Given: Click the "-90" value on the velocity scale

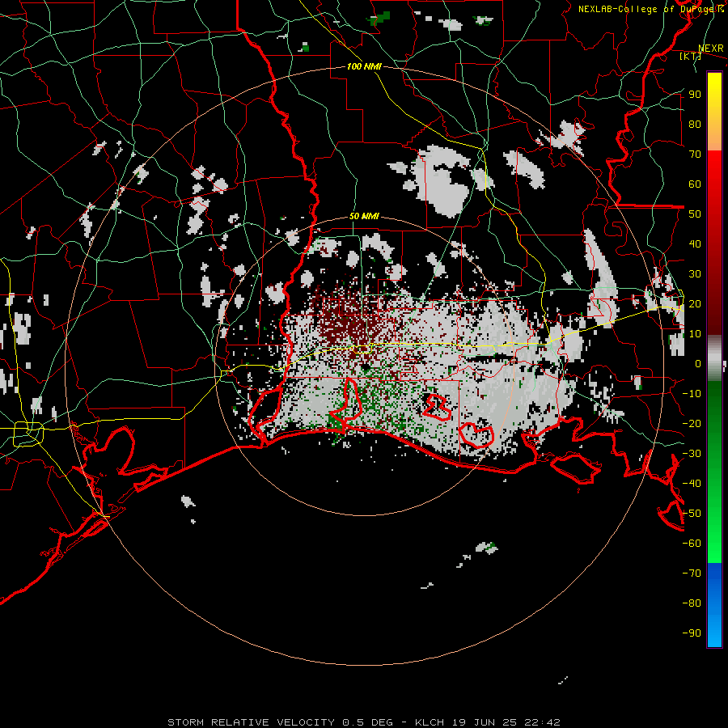Looking at the screenshot, I should tap(692, 633).
